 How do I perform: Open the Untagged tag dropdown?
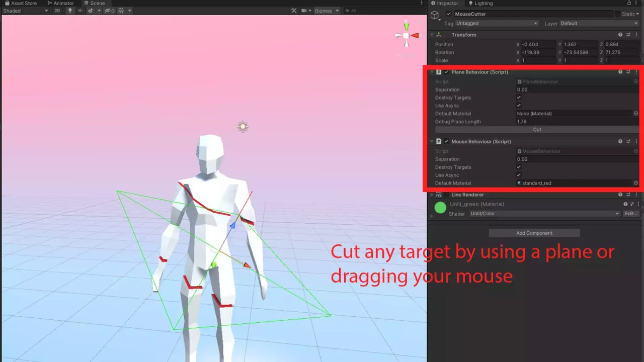496,23
